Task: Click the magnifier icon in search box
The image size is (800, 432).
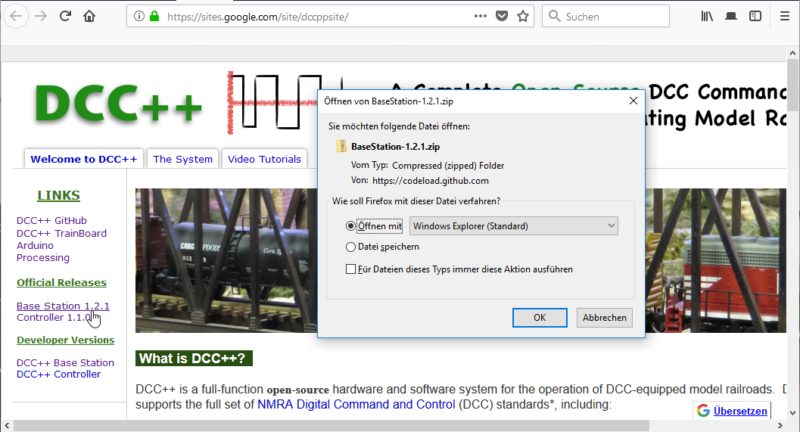Action: click(554, 16)
